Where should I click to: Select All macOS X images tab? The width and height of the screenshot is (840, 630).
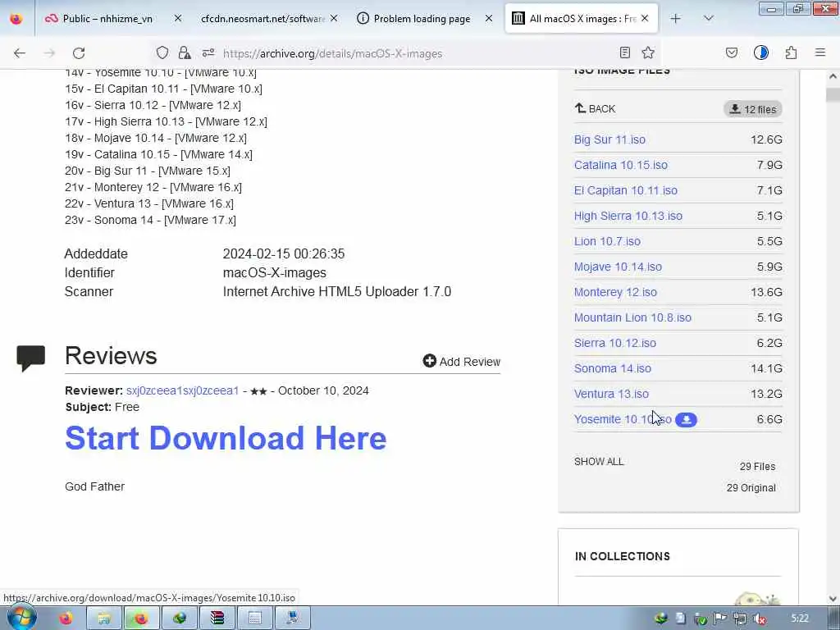click(x=582, y=19)
